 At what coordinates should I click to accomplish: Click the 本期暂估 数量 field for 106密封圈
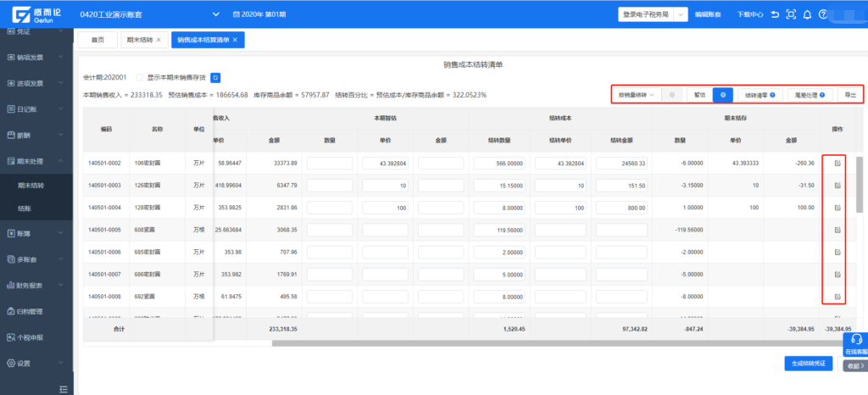330,164
